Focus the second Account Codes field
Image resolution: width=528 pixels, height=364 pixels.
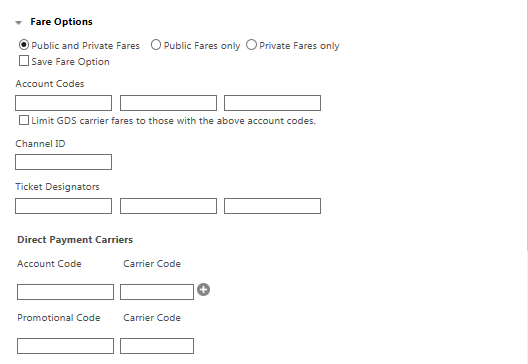coord(168,103)
